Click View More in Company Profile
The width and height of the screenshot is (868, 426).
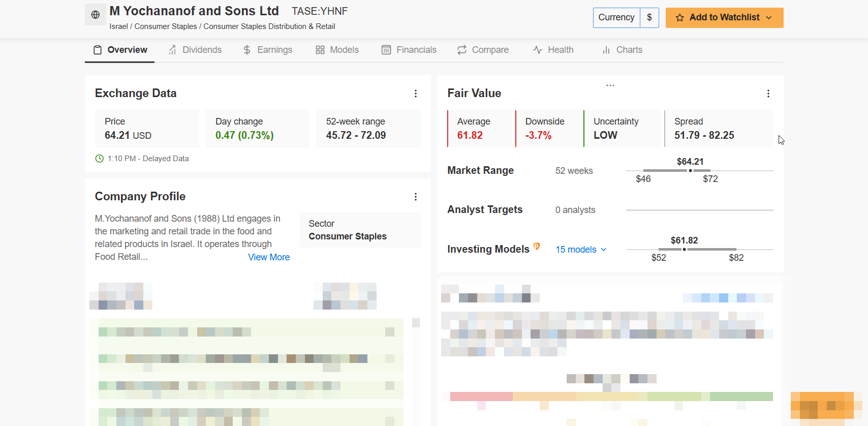269,257
